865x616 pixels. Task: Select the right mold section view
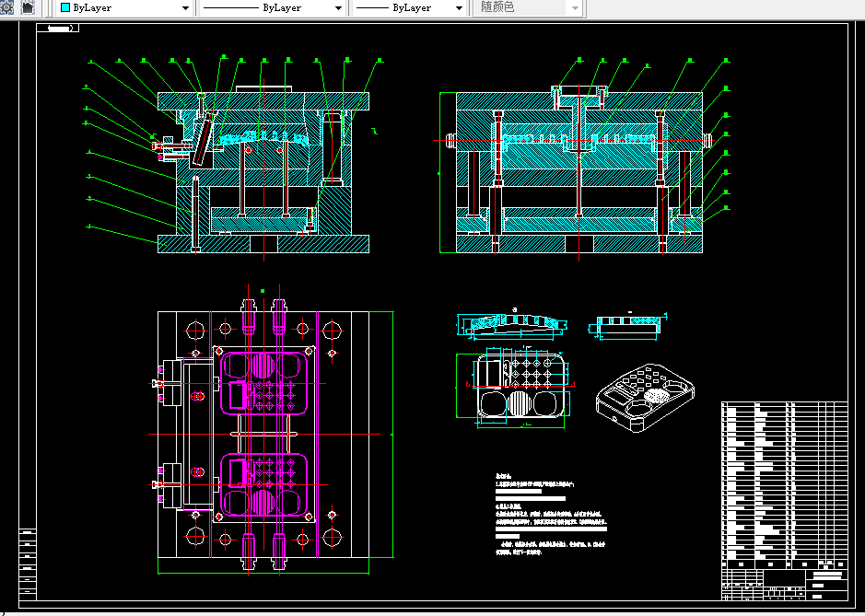(x=579, y=171)
